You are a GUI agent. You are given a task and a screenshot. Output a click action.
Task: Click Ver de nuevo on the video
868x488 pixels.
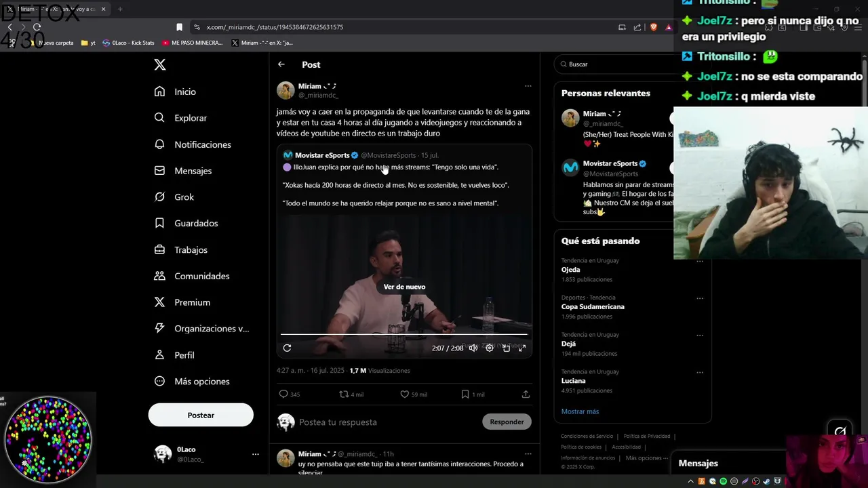[x=404, y=287]
